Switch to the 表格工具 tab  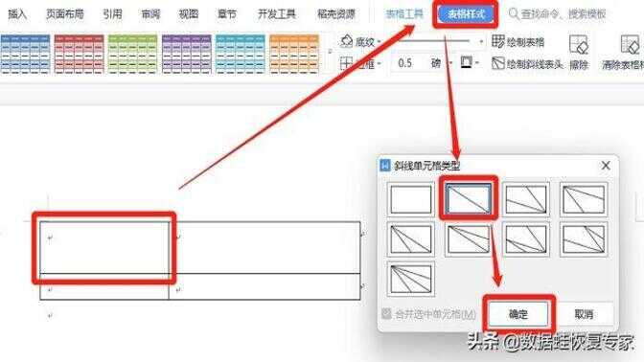(x=404, y=14)
